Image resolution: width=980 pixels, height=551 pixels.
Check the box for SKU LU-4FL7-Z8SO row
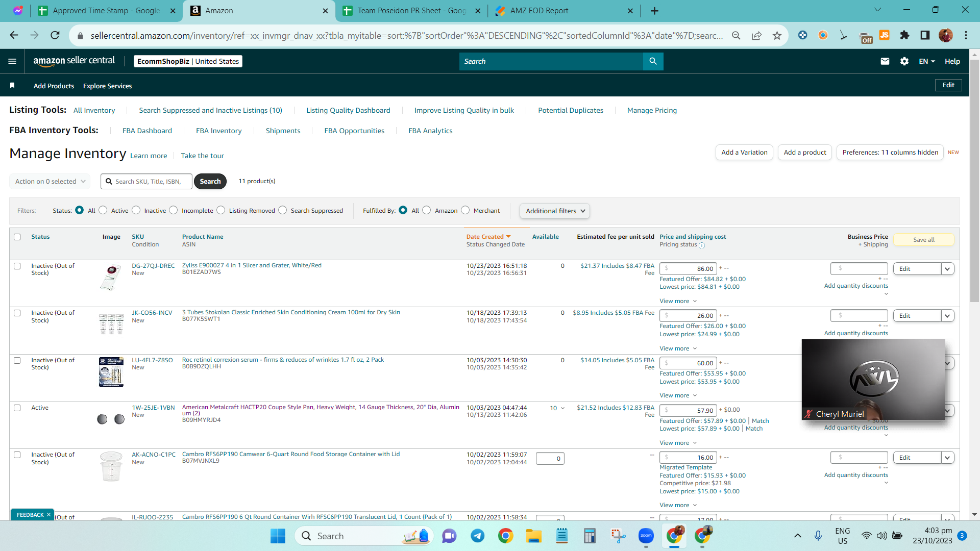17,360
